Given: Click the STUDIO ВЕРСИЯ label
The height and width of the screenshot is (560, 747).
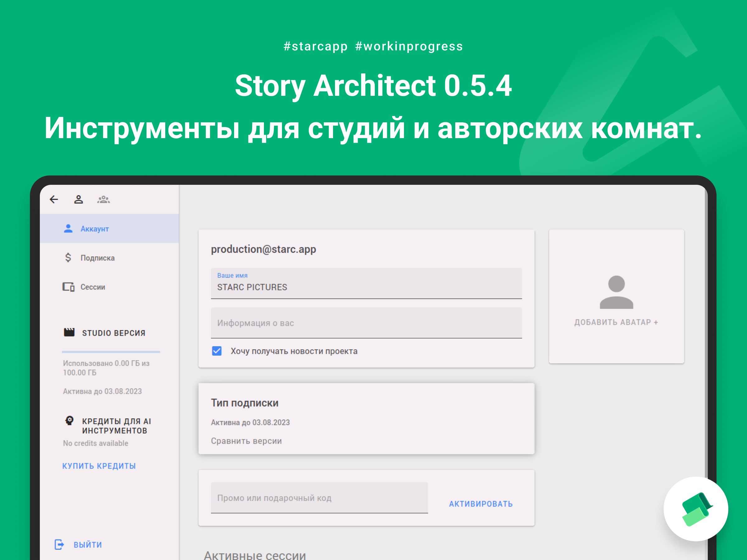Looking at the screenshot, I should [x=114, y=333].
